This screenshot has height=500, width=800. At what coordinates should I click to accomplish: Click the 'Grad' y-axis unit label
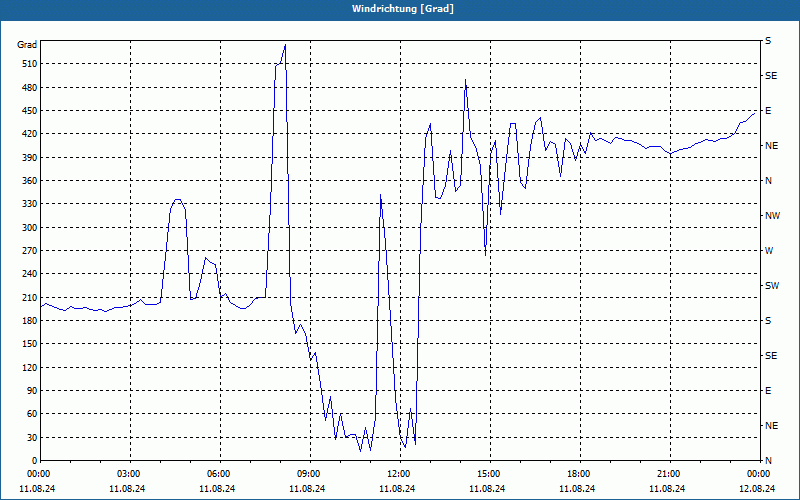click(x=27, y=45)
